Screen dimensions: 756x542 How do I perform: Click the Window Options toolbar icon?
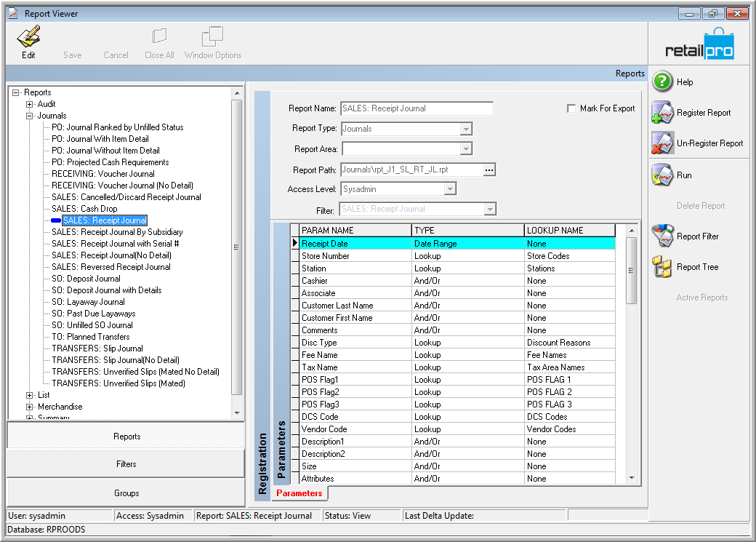[x=212, y=36]
